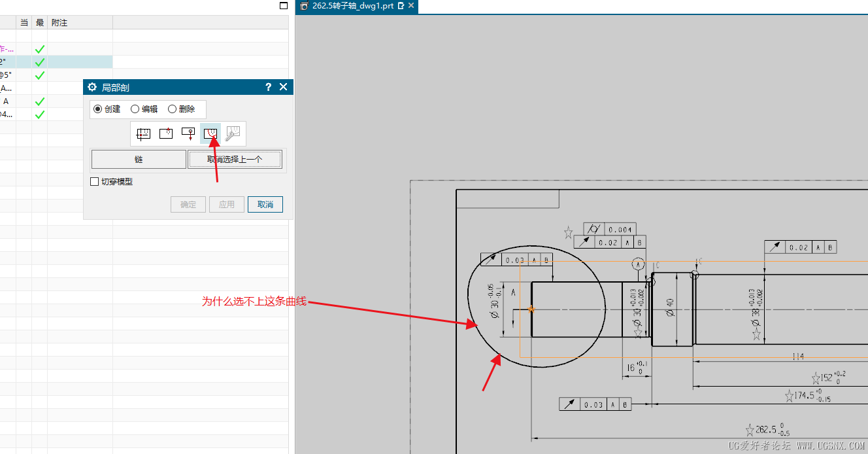Viewport: 868px width, 454px height.
Task: Maximize the left navigator panel
Action: (283, 5)
